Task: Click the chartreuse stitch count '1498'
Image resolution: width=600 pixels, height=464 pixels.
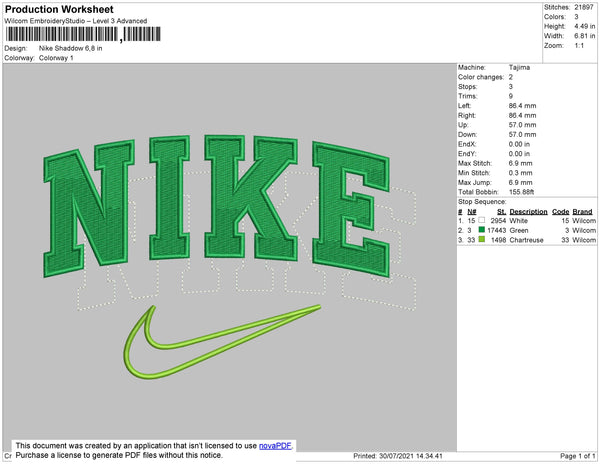Action: tap(498, 240)
